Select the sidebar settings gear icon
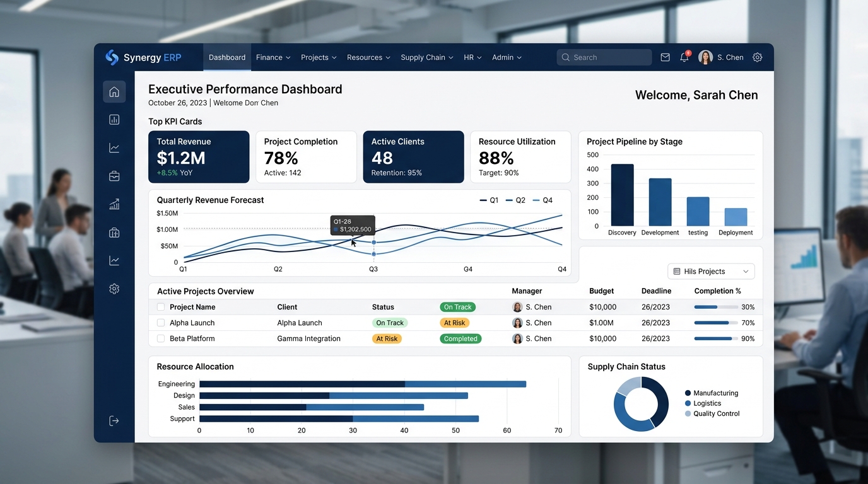 [114, 289]
